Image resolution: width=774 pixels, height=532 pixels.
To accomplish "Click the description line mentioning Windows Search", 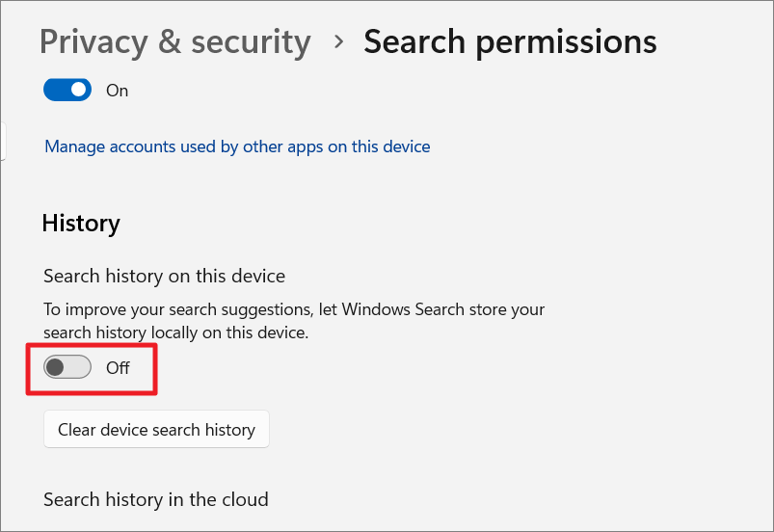I will coord(294,310).
